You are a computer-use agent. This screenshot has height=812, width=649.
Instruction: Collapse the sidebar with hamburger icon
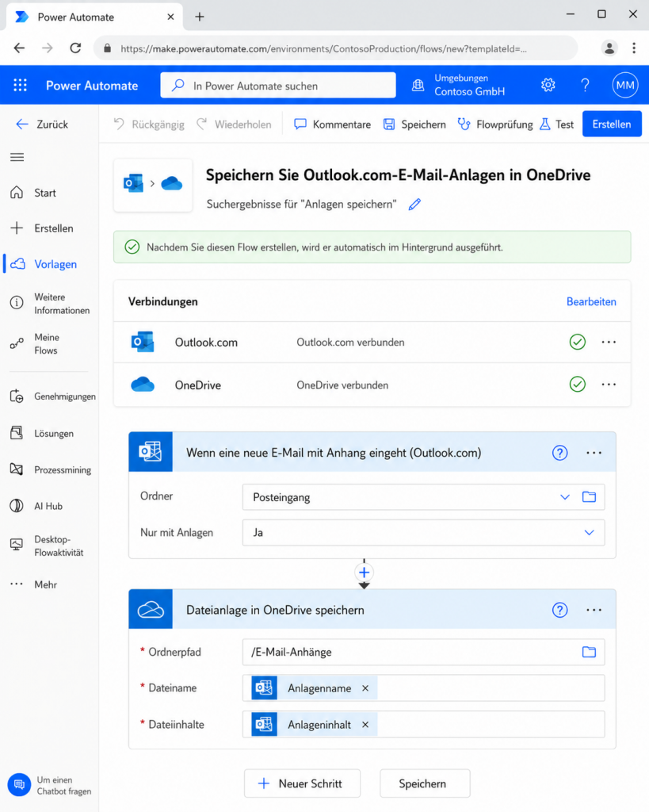(x=17, y=157)
